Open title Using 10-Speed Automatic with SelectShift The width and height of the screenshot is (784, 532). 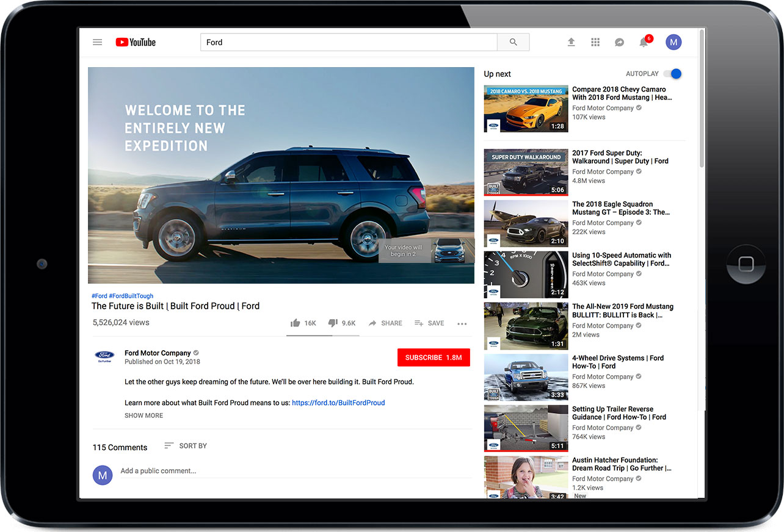click(622, 259)
